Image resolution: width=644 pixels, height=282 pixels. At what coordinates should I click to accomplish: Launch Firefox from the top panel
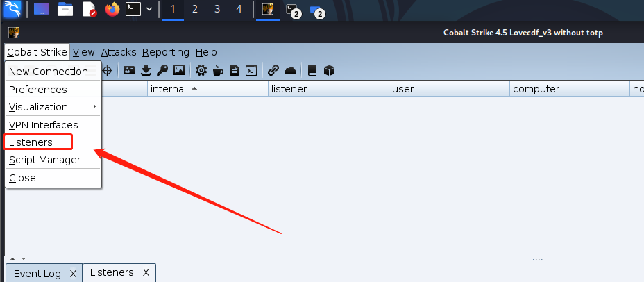112,9
